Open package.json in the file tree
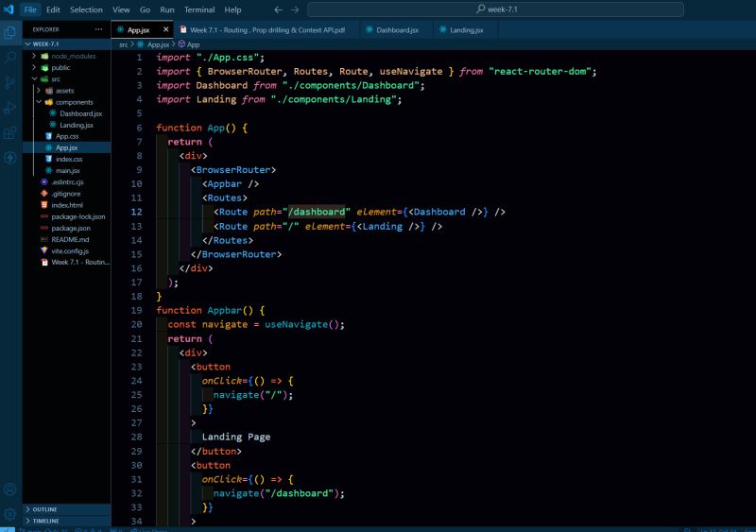Image resolution: width=756 pixels, height=532 pixels. click(x=71, y=228)
